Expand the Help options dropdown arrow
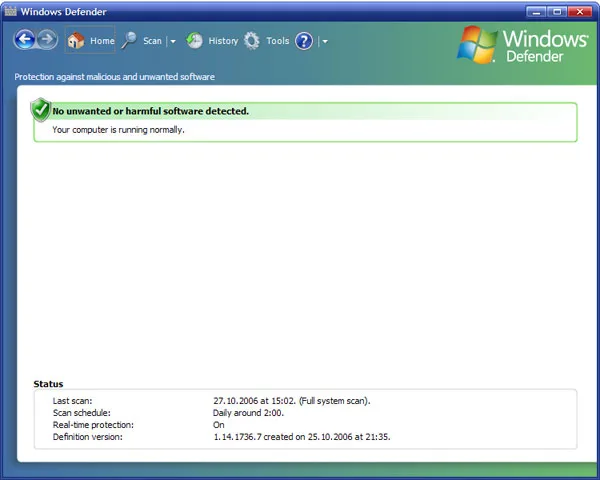 click(325, 41)
